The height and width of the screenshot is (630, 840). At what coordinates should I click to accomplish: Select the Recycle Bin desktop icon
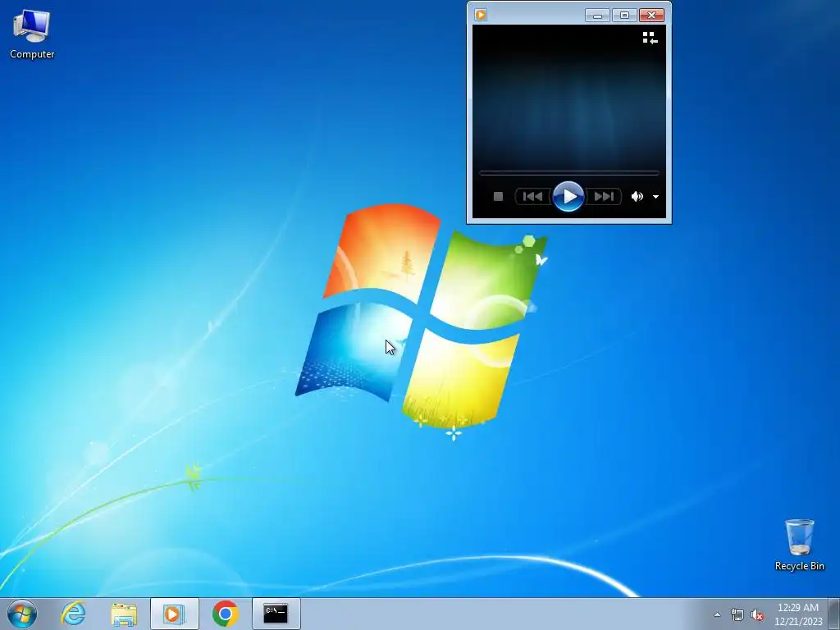pos(799,545)
